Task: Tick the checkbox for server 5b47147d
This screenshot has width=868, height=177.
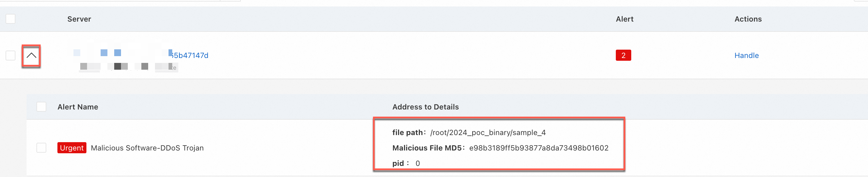Action: [10, 56]
